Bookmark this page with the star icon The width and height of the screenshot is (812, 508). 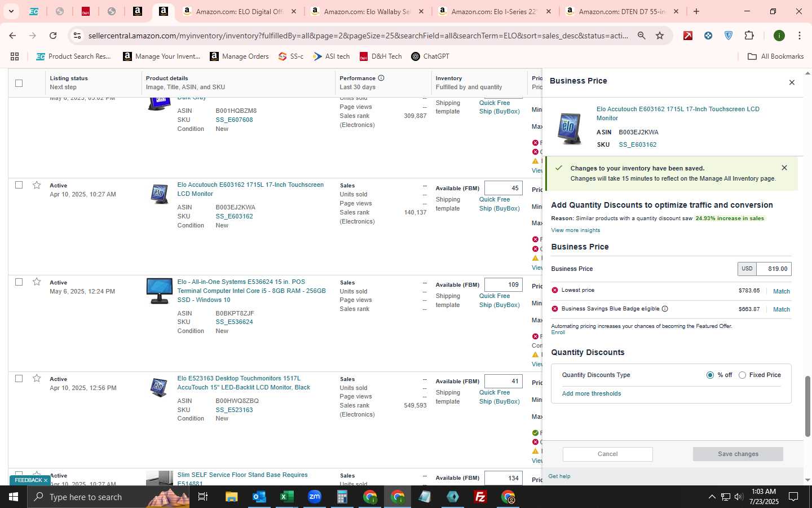pos(660,36)
